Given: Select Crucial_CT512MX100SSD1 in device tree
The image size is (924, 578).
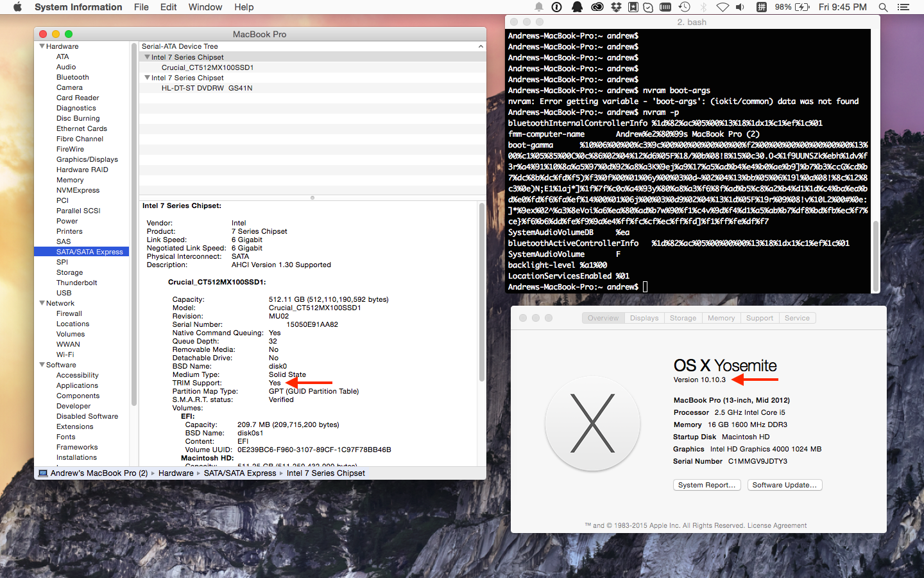Looking at the screenshot, I should (208, 67).
